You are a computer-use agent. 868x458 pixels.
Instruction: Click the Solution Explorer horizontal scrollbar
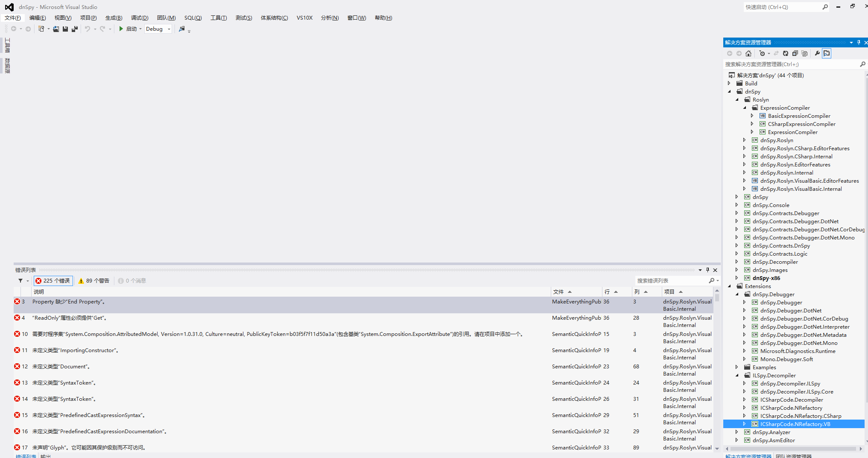pos(793,449)
